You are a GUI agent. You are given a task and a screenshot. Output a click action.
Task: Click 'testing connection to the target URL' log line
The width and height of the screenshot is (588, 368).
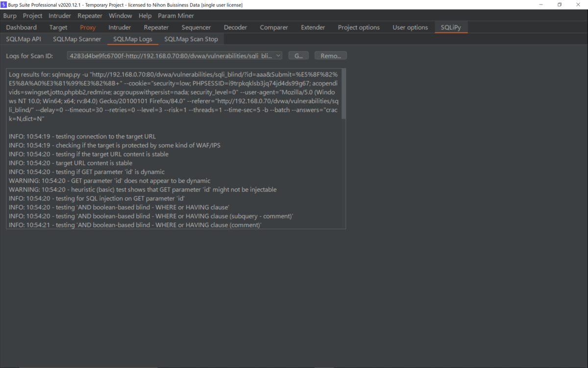pyautogui.click(x=82, y=136)
